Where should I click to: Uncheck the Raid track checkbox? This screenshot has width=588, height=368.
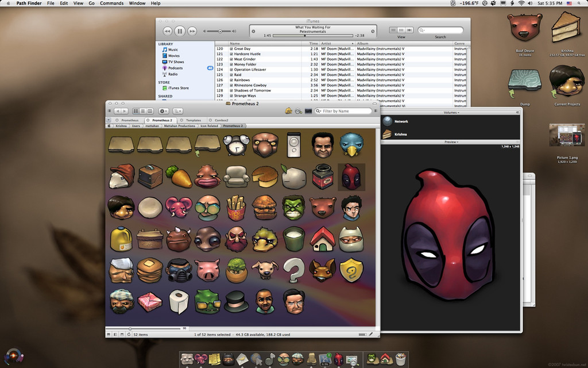pos(231,75)
